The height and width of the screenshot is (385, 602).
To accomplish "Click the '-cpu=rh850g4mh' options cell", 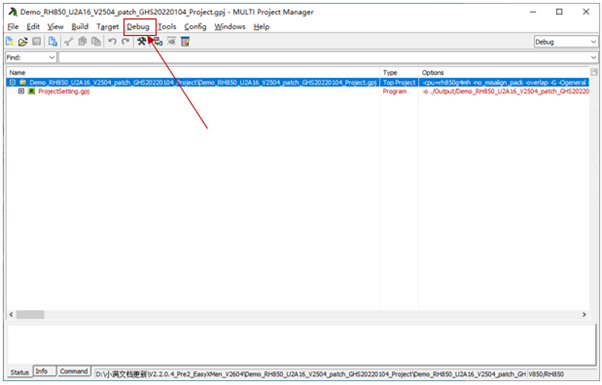I will point(504,83).
